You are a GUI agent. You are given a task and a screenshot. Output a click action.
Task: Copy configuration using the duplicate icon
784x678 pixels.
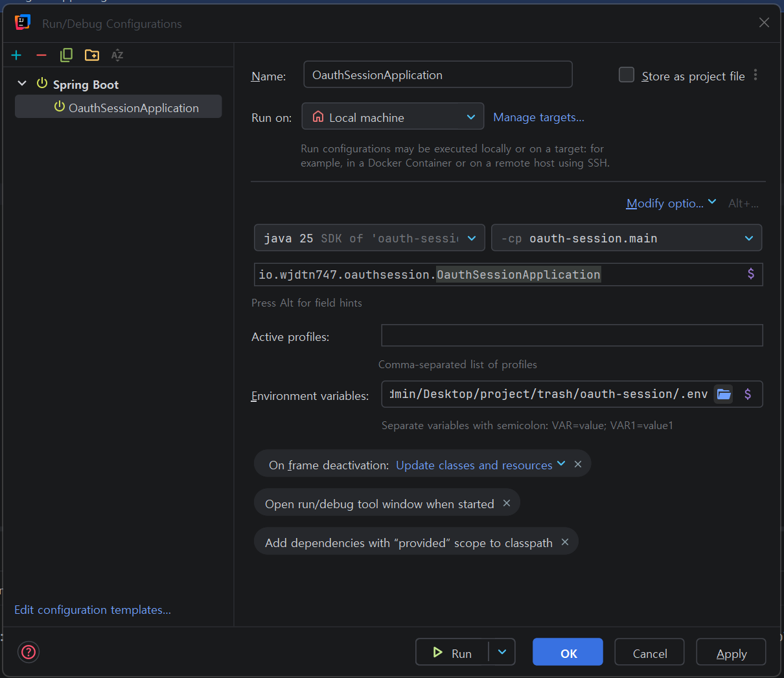coord(66,55)
